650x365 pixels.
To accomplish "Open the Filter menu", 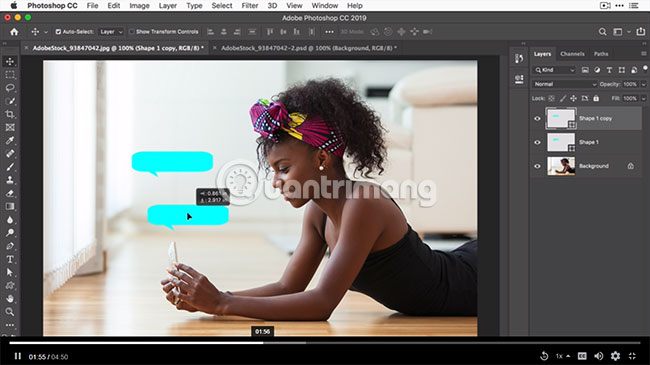I will 250,6.
